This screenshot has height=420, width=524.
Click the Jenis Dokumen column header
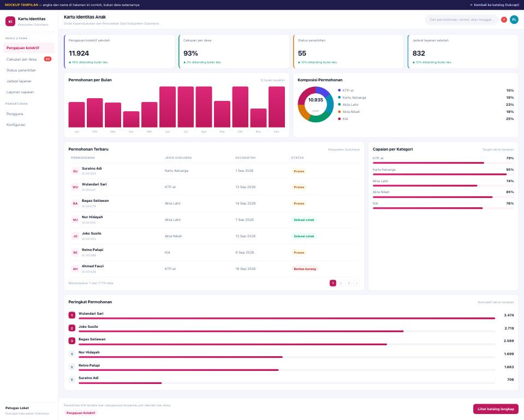(178, 158)
